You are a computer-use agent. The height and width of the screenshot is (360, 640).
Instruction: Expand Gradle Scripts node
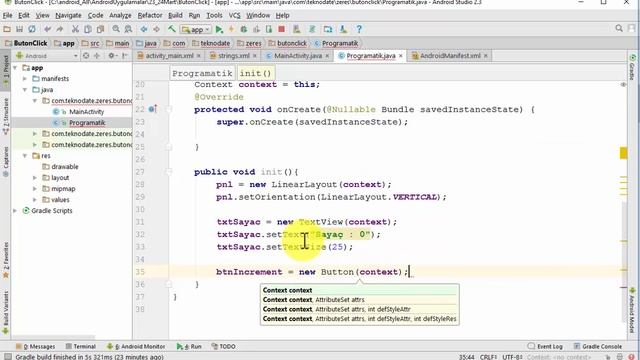tap(15, 211)
